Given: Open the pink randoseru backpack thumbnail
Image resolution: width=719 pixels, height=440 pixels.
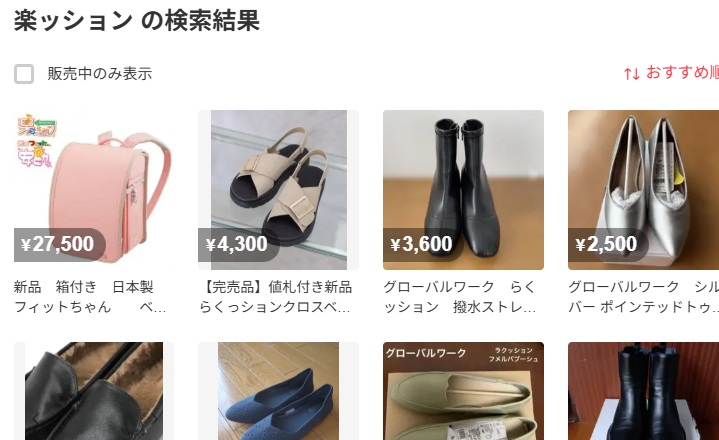Looking at the screenshot, I should [94, 190].
